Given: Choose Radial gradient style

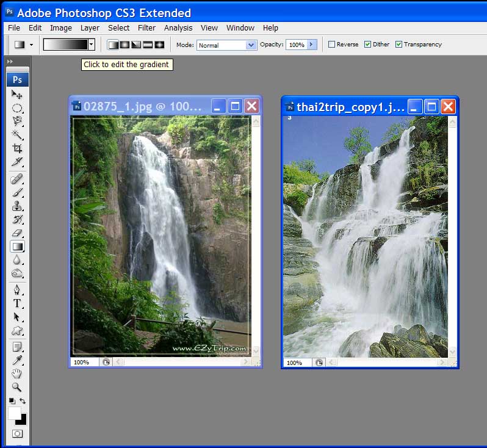Looking at the screenshot, I should (x=124, y=45).
